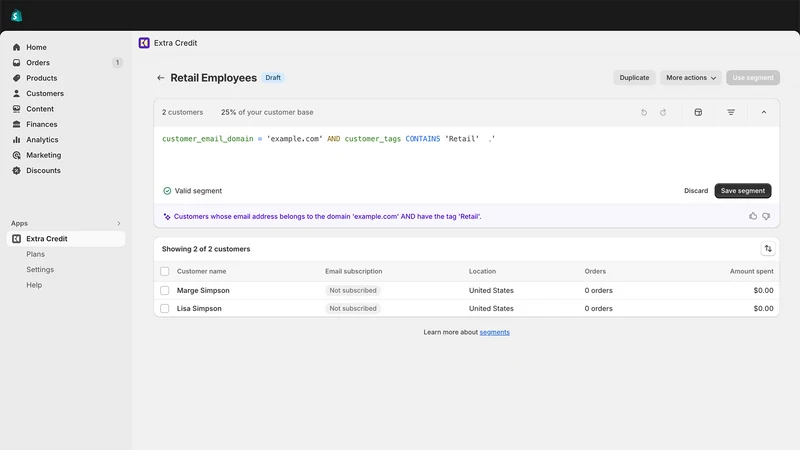Click Lisa Simpson's Not subscribed badge

pos(353,308)
